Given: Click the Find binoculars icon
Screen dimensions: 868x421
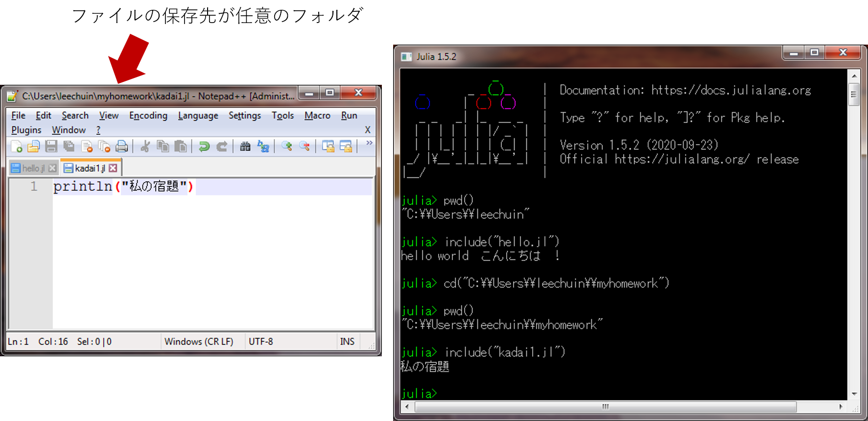Looking at the screenshot, I should [245, 146].
